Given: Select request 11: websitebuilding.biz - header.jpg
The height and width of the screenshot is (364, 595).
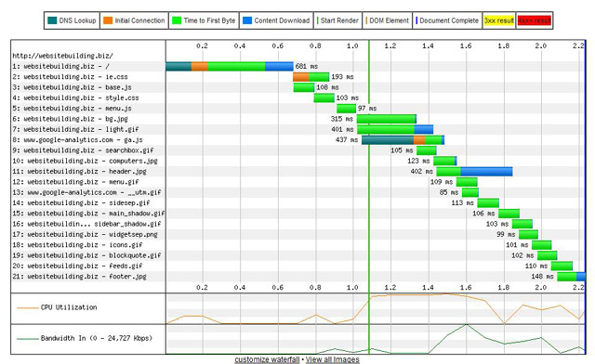Looking at the screenshot, I should click(x=79, y=172).
